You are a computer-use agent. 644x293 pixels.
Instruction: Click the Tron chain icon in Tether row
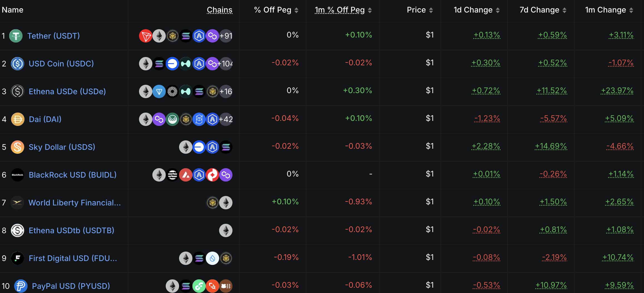pyautogui.click(x=145, y=36)
